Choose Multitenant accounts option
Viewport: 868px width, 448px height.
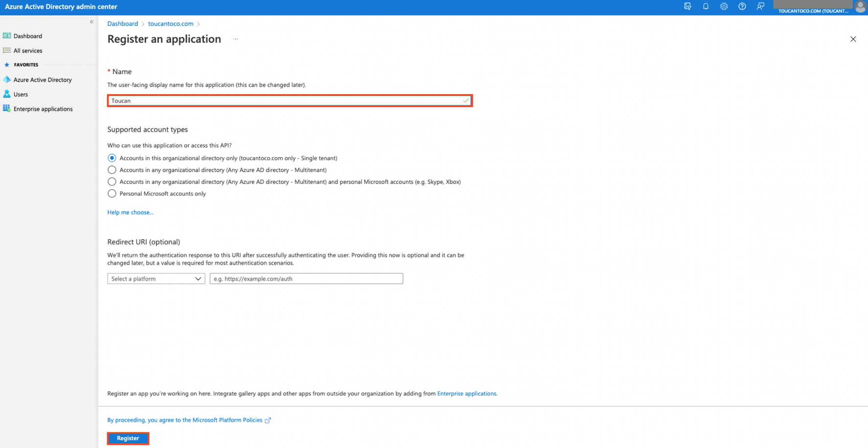(x=112, y=169)
